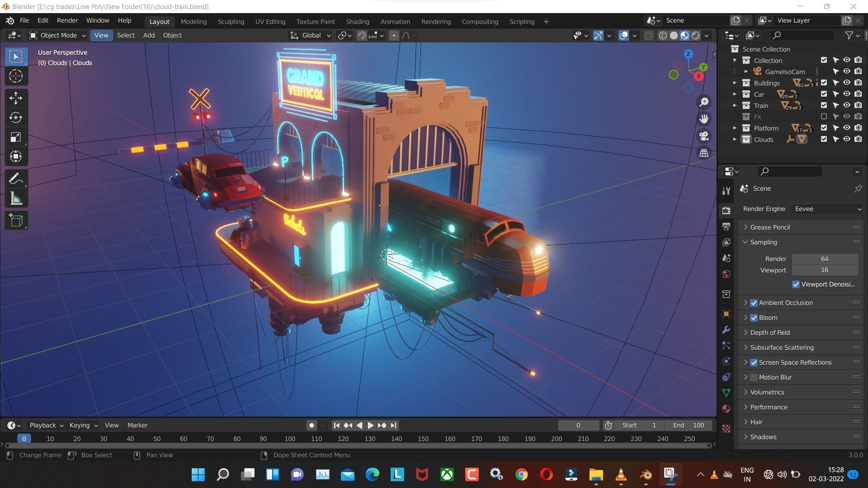Select the Select Box tool
The height and width of the screenshot is (488, 868).
(16, 56)
